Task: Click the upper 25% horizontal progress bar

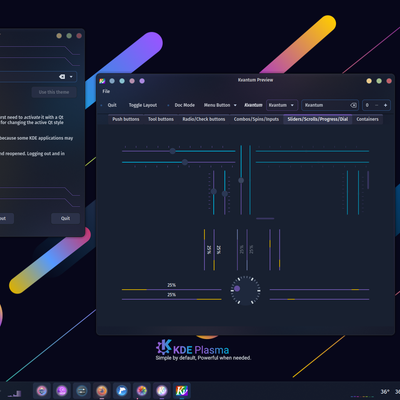Action: (171, 290)
